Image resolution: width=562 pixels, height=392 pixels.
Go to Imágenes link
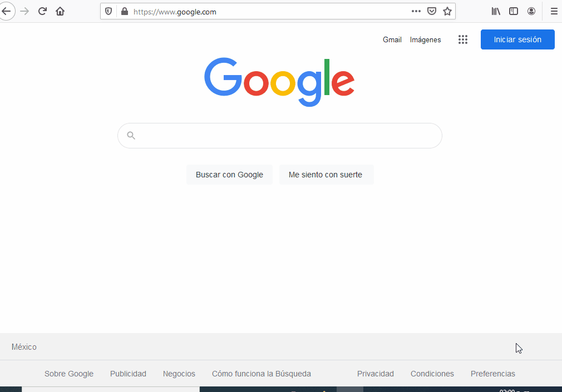click(x=426, y=40)
